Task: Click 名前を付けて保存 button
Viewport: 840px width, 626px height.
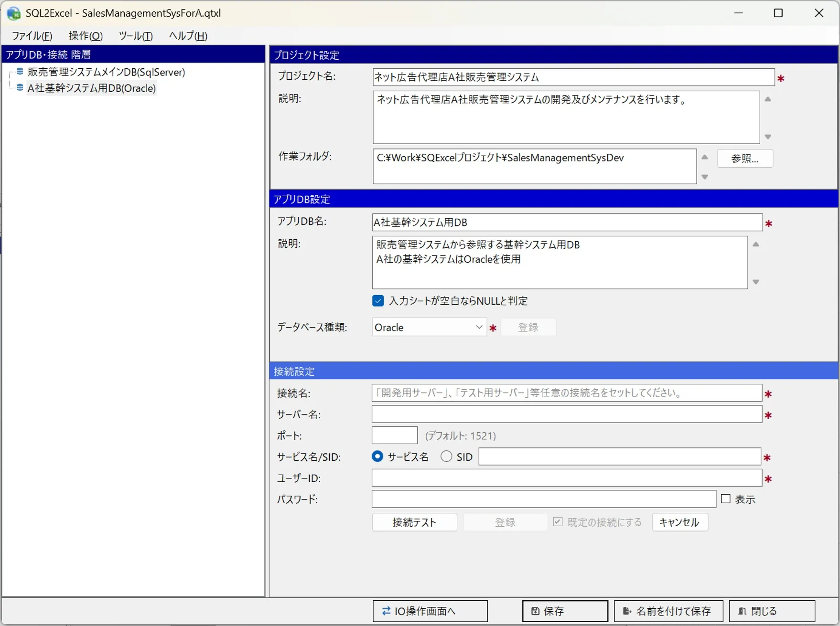Action: [668, 611]
